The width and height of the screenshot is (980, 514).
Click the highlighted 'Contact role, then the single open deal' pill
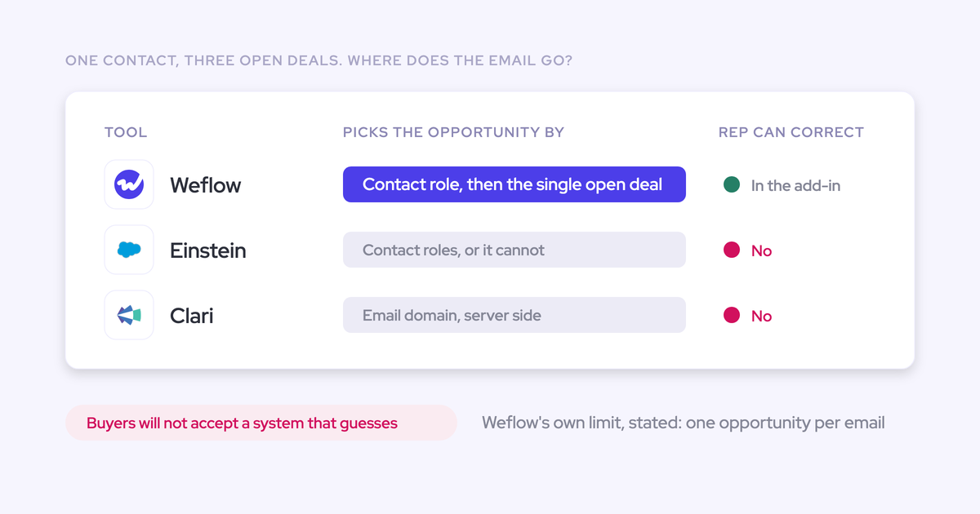click(x=514, y=184)
